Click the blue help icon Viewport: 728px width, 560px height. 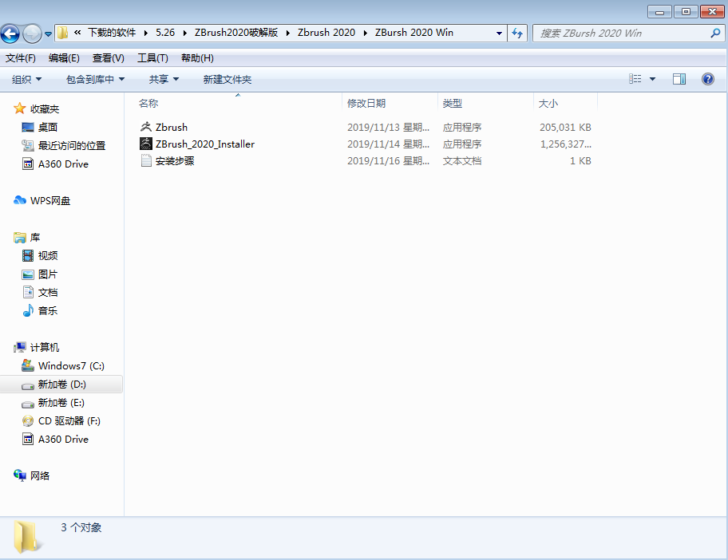click(707, 79)
